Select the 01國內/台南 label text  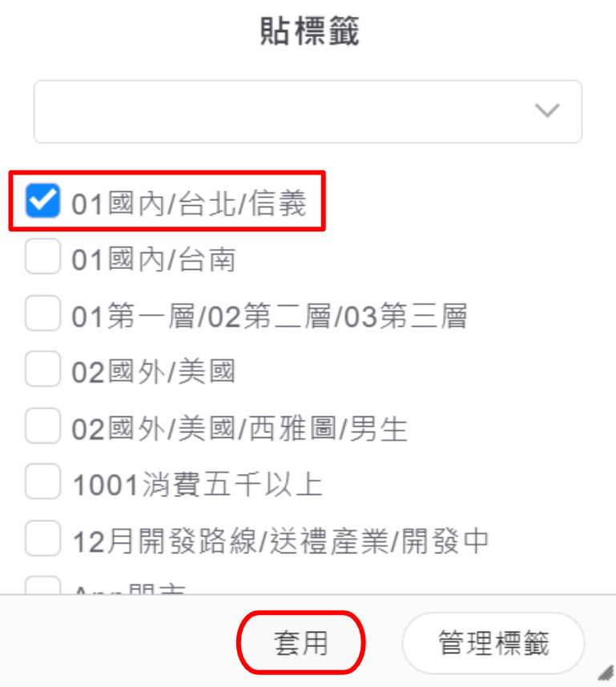(154, 259)
